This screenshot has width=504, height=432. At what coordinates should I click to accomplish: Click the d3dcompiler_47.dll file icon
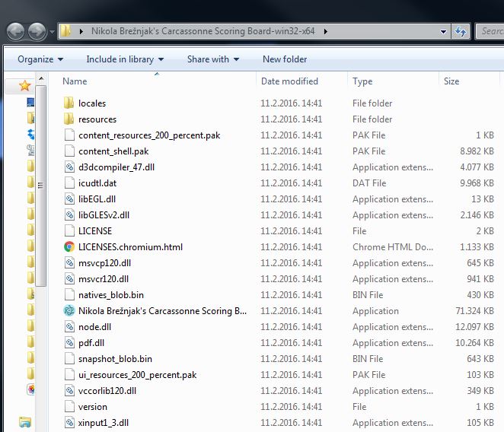[69, 167]
